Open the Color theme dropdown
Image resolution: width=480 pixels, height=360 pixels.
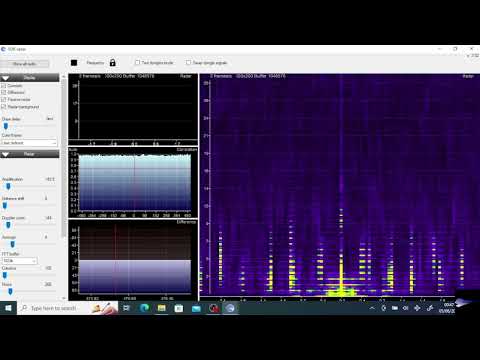[29, 143]
